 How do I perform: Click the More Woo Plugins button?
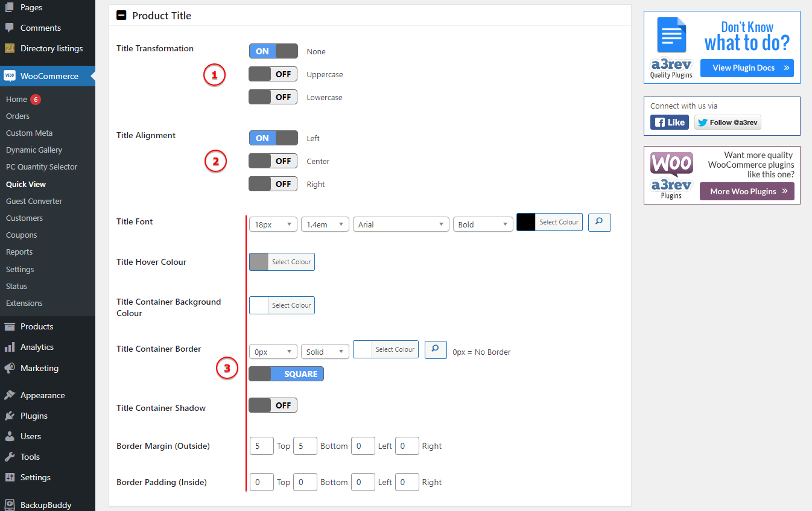pyautogui.click(x=746, y=191)
